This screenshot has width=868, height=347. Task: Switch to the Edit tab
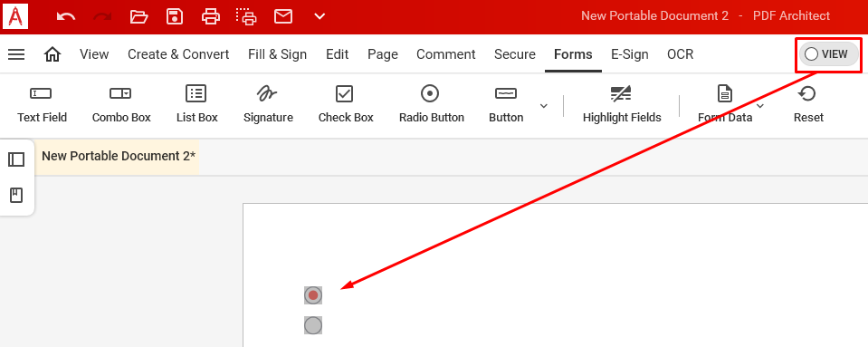337,54
